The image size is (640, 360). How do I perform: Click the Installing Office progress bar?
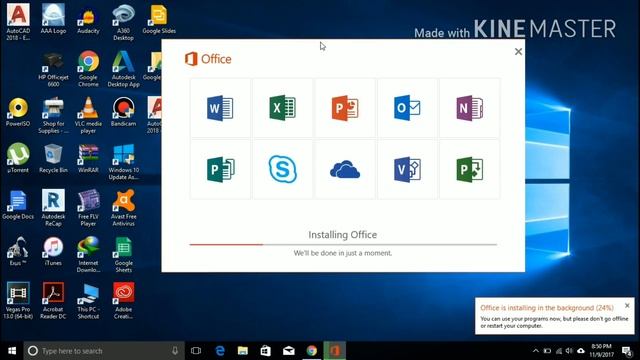point(343,244)
